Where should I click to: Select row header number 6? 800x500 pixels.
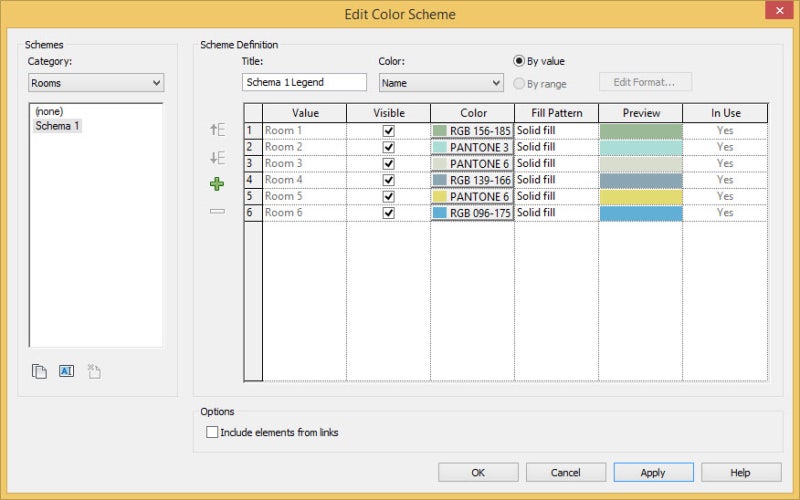(x=253, y=213)
